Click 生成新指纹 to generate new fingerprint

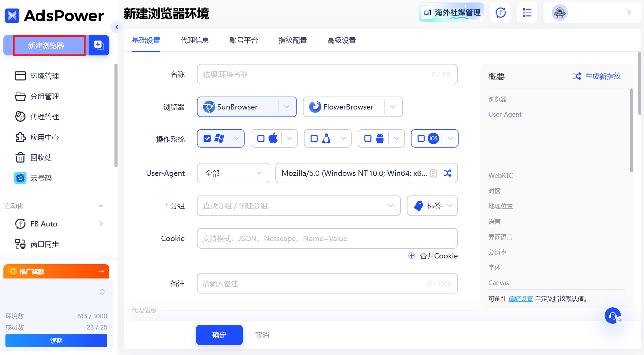(603, 76)
